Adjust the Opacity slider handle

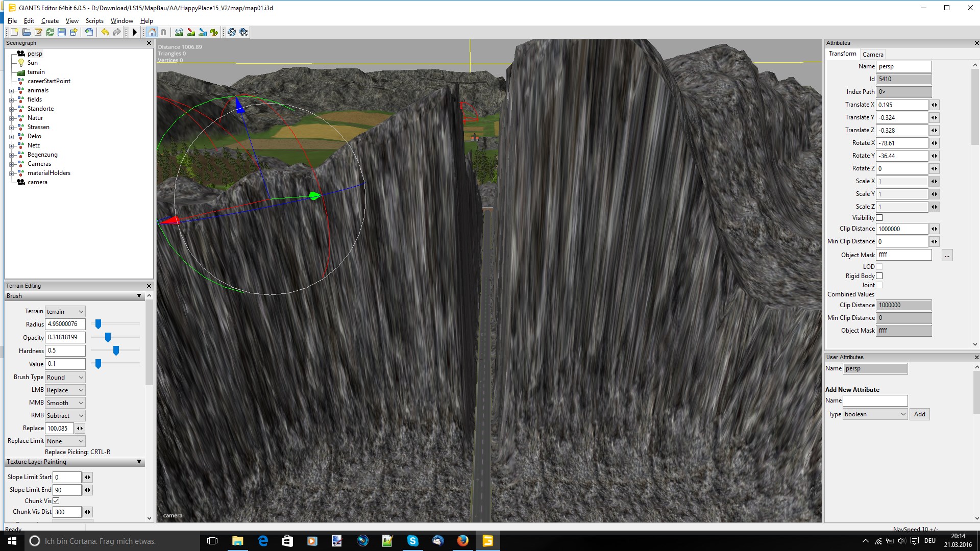point(108,337)
